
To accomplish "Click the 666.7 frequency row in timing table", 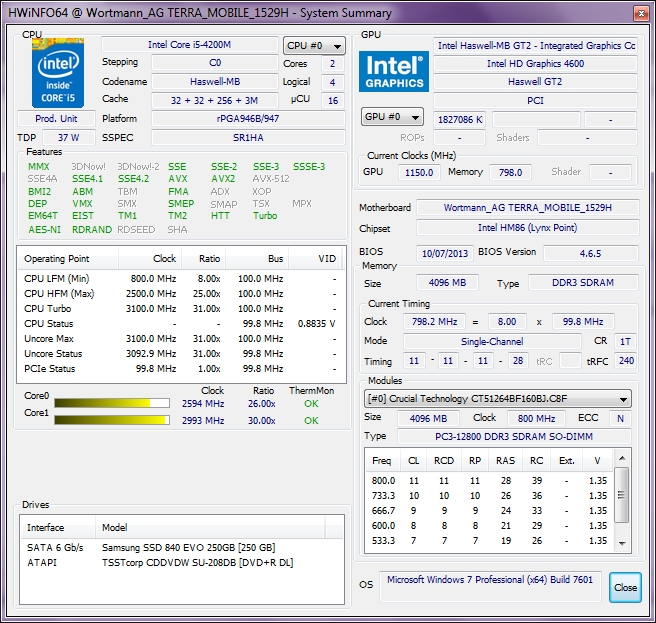I will tap(489, 511).
